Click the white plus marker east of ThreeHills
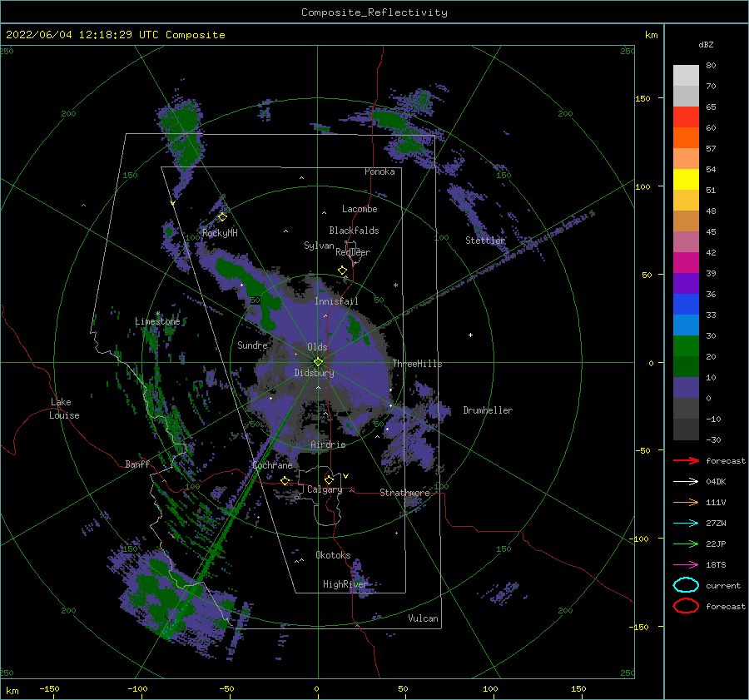The image size is (749, 700). point(470,335)
